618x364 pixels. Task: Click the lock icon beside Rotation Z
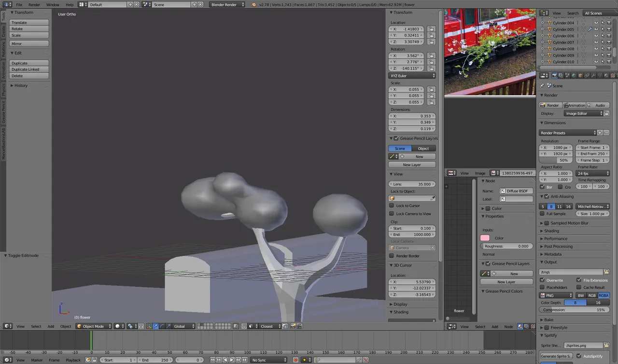click(x=431, y=68)
